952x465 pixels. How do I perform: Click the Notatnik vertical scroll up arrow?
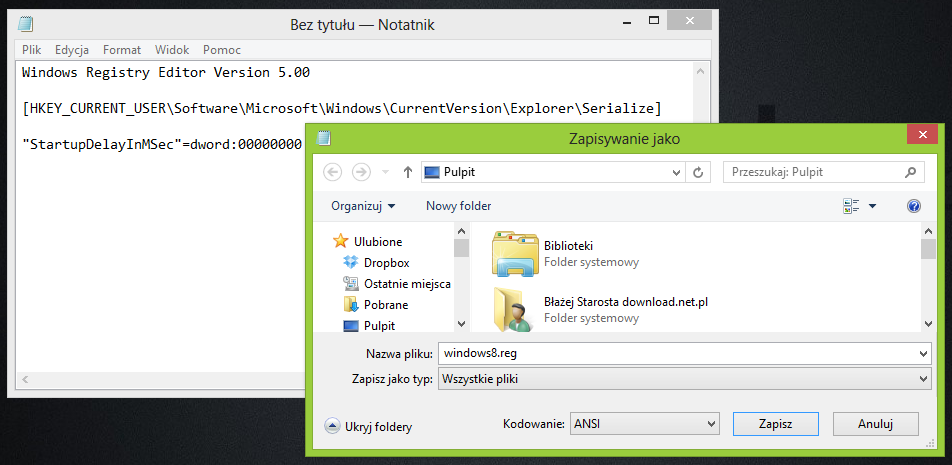click(700, 71)
